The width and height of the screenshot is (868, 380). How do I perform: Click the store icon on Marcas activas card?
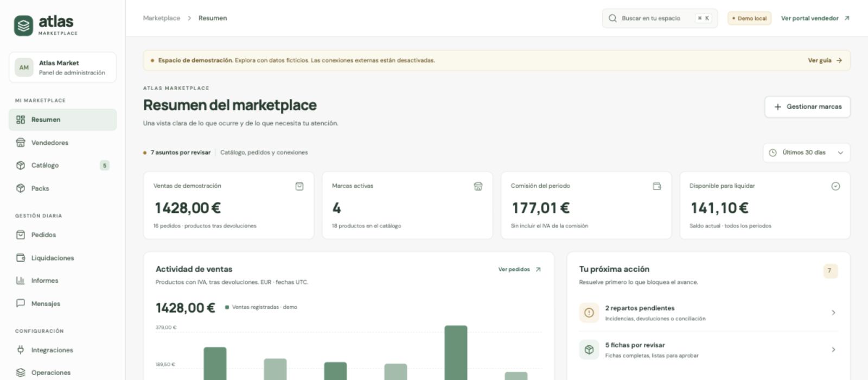click(478, 186)
